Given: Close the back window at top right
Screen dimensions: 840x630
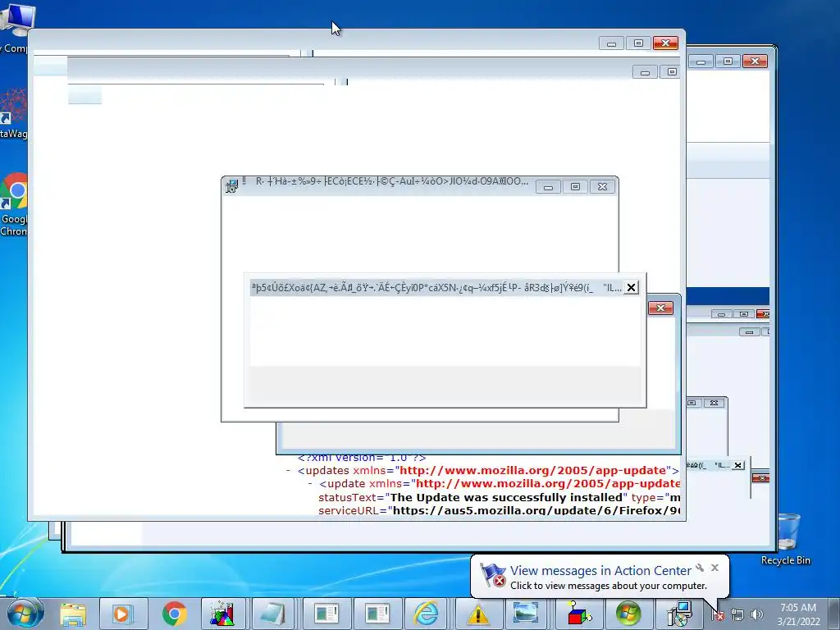Looking at the screenshot, I should click(755, 61).
